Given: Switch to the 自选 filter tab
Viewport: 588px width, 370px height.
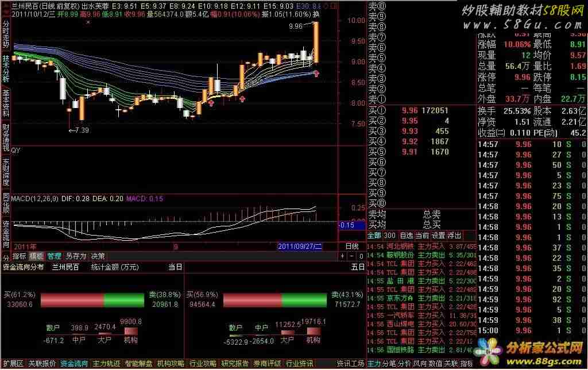Looking at the screenshot, I should click(407, 236).
